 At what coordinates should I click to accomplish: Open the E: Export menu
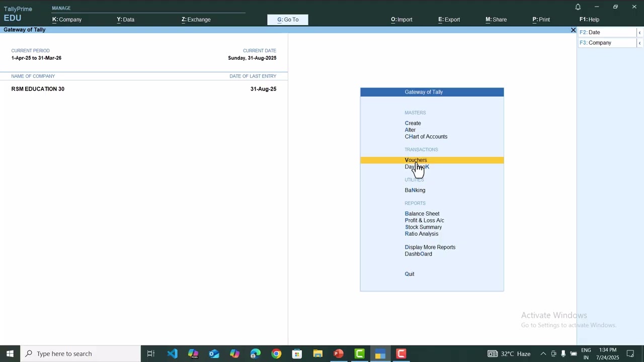coord(449,20)
